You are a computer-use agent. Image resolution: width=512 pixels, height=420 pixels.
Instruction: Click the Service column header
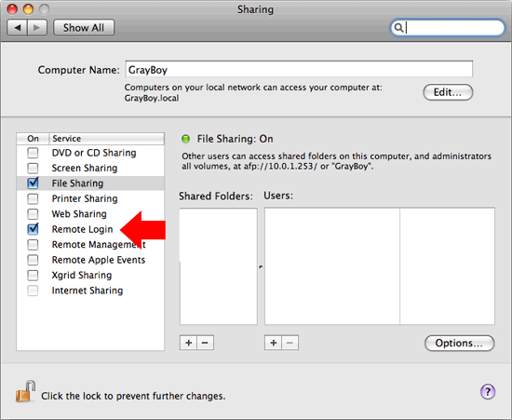pyautogui.click(x=106, y=139)
